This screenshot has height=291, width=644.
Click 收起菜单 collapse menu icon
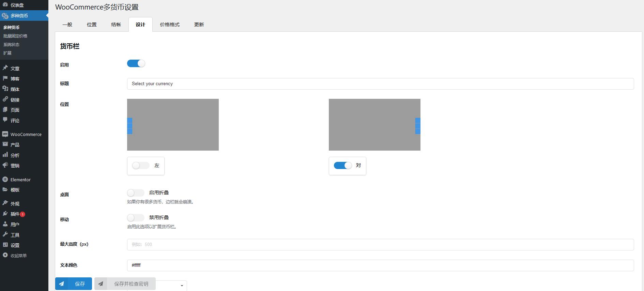pyautogui.click(x=5, y=255)
